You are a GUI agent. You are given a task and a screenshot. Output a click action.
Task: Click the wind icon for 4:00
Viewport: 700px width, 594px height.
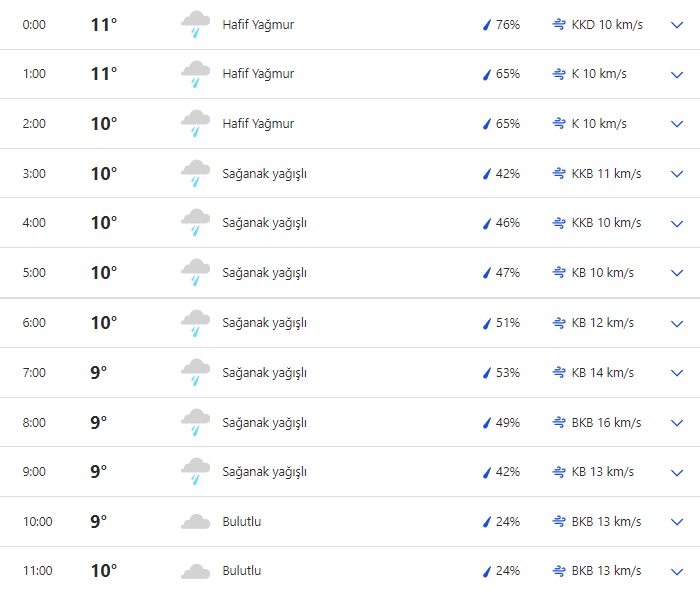[559, 223]
